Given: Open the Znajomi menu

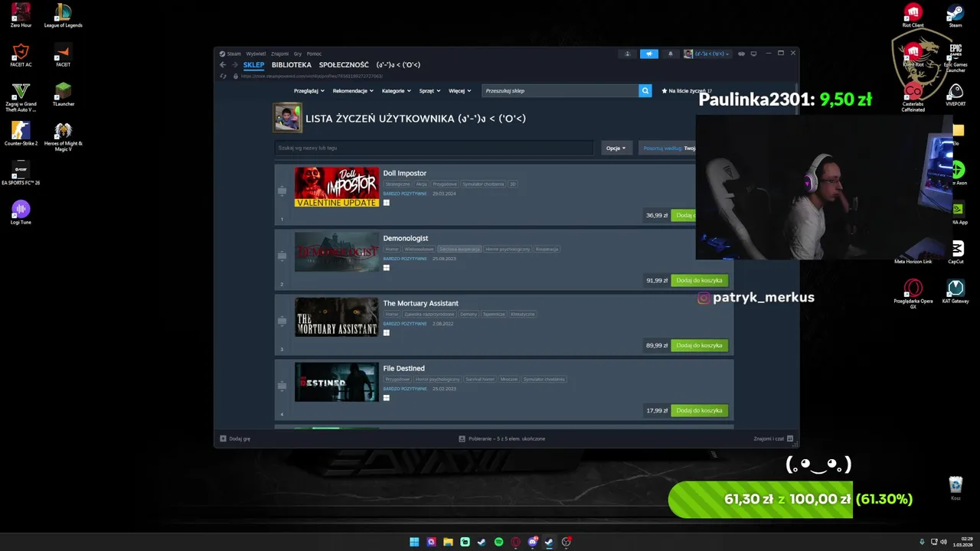Looking at the screenshot, I should (x=279, y=54).
